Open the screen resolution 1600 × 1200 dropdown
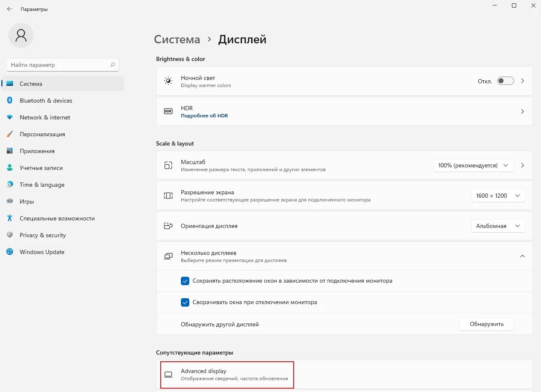This screenshot has width=541, height=392. 498,195
